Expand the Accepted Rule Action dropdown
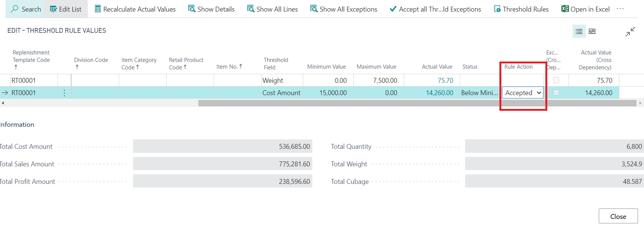The width and height of the screenshot is (644, 229). [539, 93]
